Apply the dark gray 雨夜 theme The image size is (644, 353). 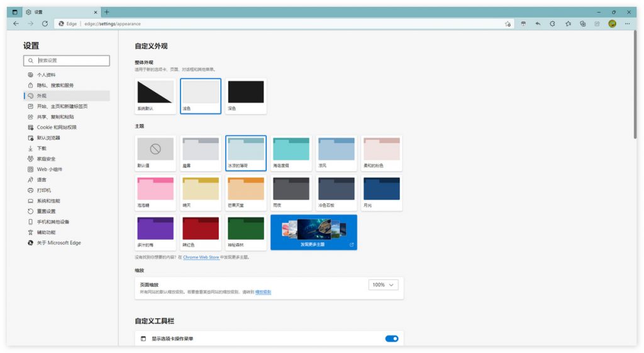(x=291, y=193)
